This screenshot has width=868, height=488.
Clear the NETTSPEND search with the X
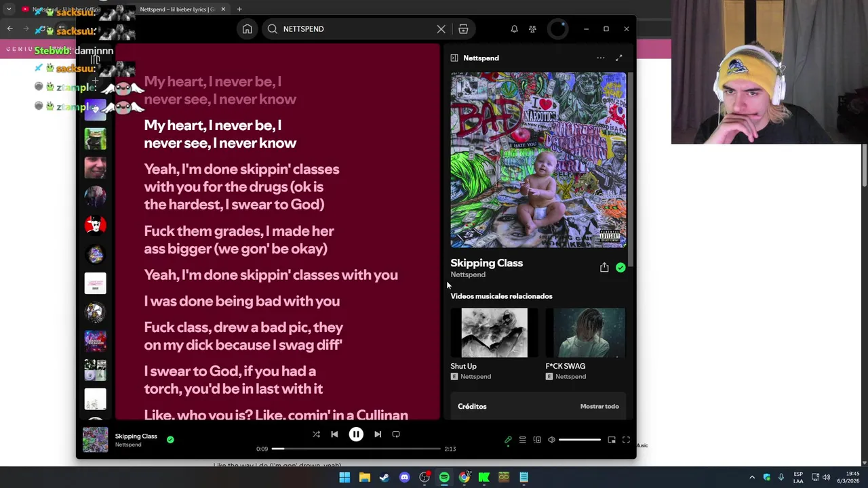coord(441,29)
